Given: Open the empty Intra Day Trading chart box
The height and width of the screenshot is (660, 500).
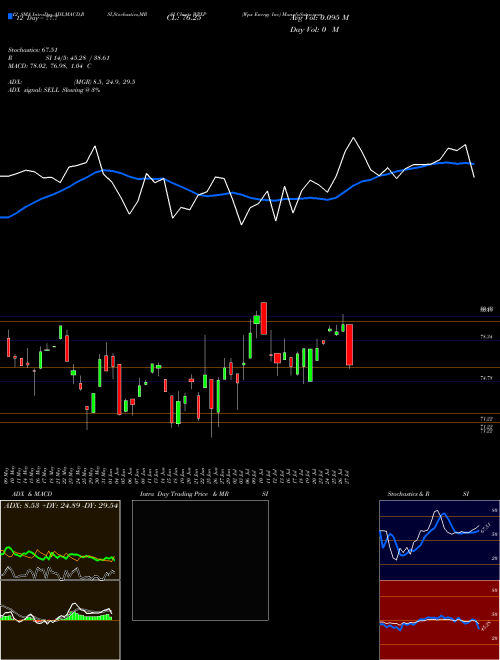Looking at the screenshot, I should [200, 560].
